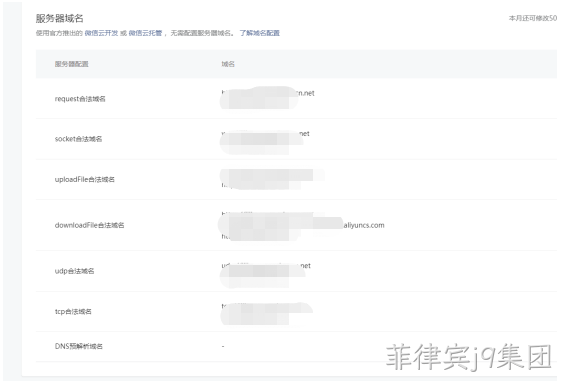Select the 服务器域名 heading text
This screenshot has height=381, width=564.
pos(60,18)
